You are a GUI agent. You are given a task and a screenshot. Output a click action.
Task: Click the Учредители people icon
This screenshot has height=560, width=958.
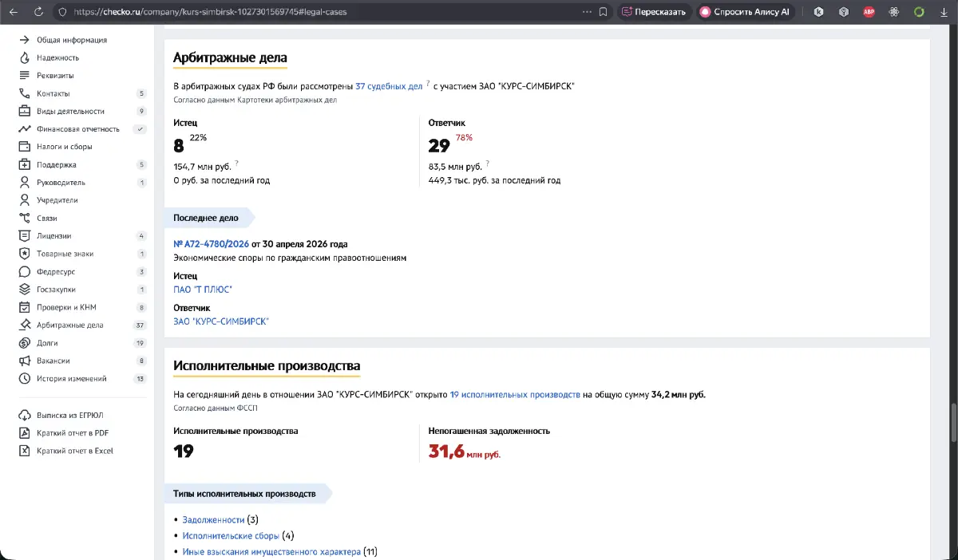click(x=23, y=200)
